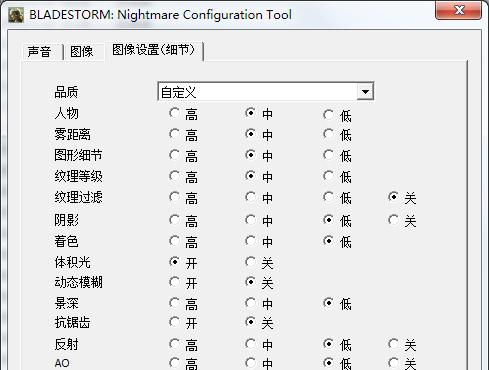Switch to the 图像 tab
The image size is (489, 370).
click(82, 52)
